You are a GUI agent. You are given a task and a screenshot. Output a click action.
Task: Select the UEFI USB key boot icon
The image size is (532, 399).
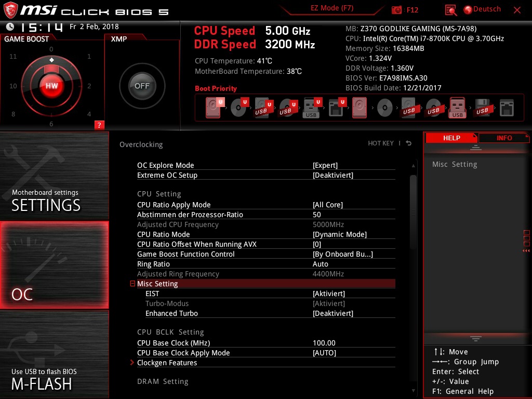312,108
